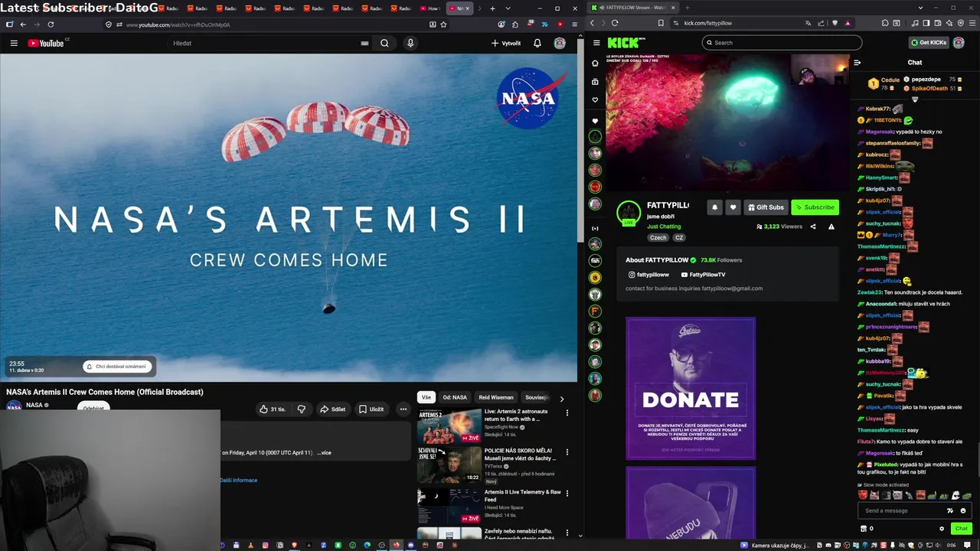Select the Od: NASA filter chip

455,397
